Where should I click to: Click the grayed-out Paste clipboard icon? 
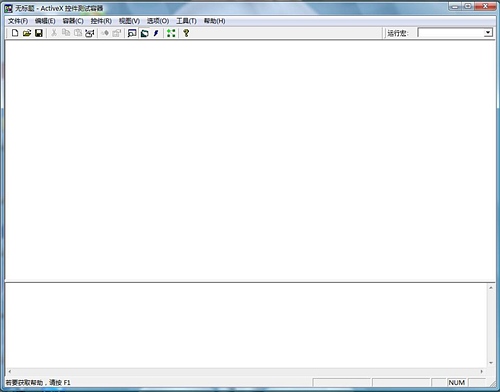[78, 33]
